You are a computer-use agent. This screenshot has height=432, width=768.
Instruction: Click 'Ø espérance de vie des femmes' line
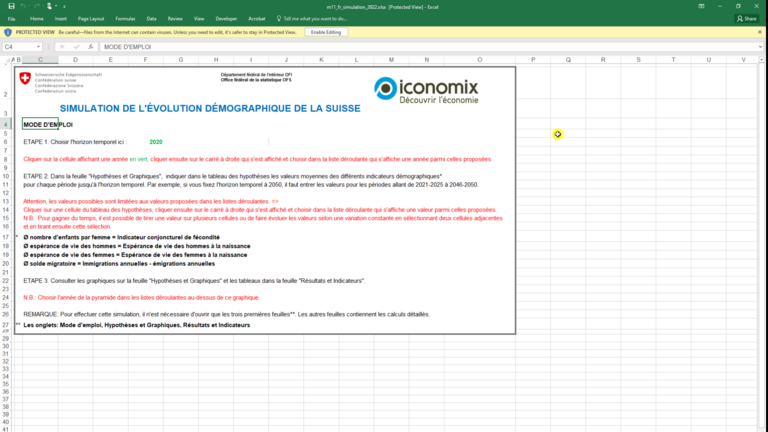pos(135,255)
